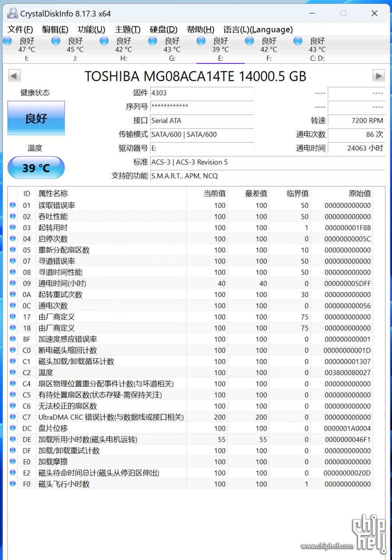Click status orb of attribute E2 磁头待命时间总计
Viewport: 392px width, 560px height.
click(13, 473)
